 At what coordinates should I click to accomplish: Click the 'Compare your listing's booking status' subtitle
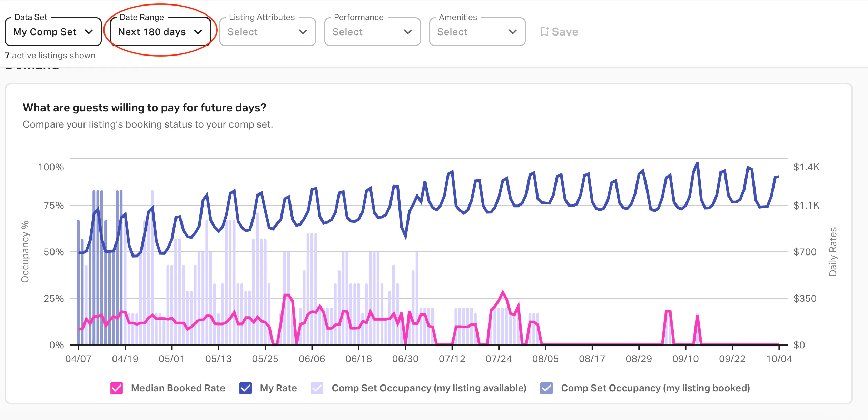148,124
